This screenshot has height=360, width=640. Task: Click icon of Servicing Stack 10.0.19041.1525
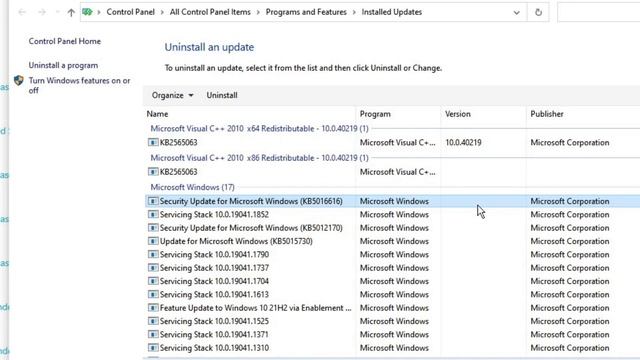[x=153, y=321]
